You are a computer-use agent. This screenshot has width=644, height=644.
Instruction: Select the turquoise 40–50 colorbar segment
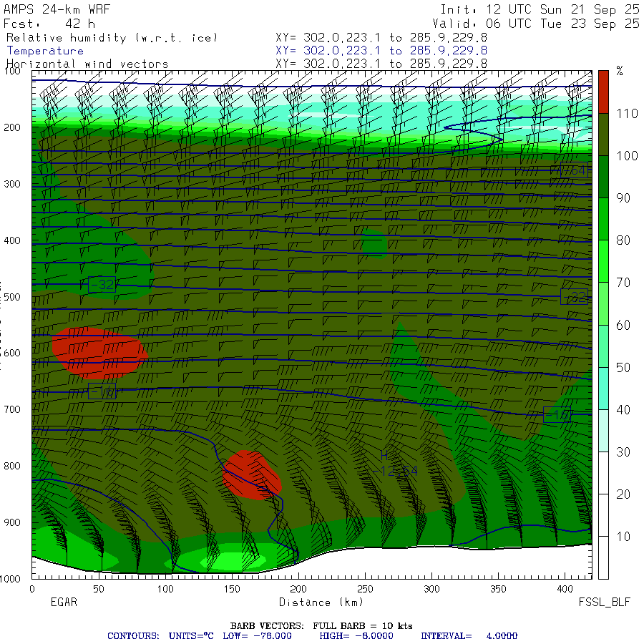(x=603, y=389)
